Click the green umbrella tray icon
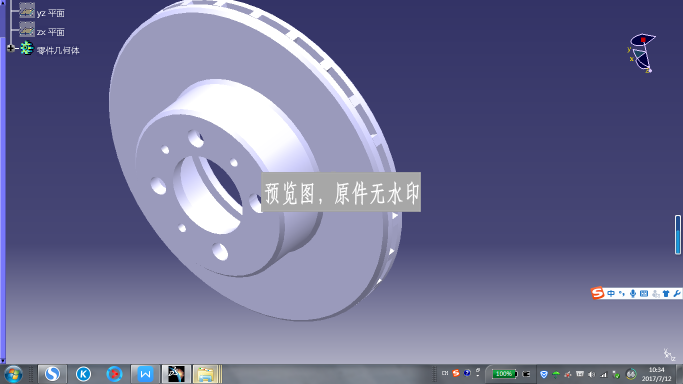Viewport: 683px width, 384px height. point(556,374)
